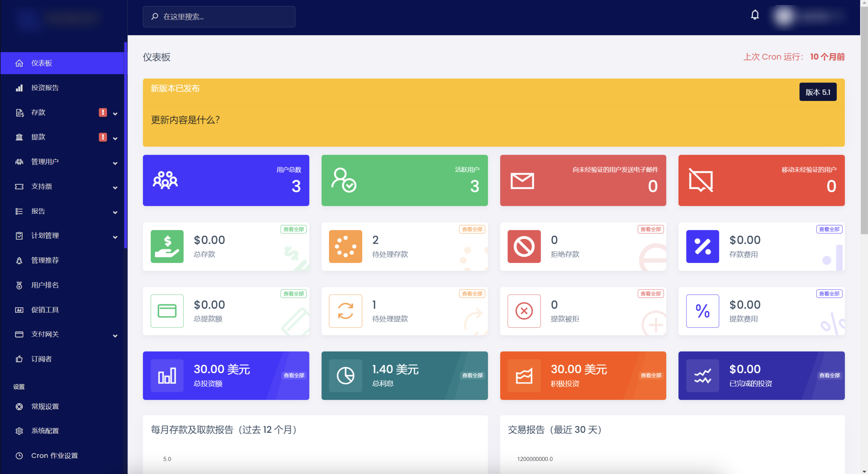This screenshot has width=868, height=474.
Task: Select the 管理推荐 sidebar icon
Action: point(19,260)
